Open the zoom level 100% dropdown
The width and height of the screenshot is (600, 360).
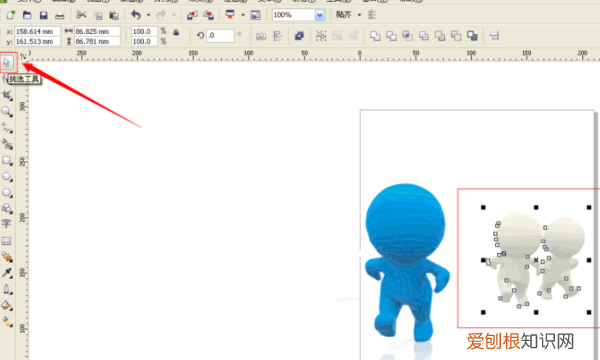click(x=320, y=15)
